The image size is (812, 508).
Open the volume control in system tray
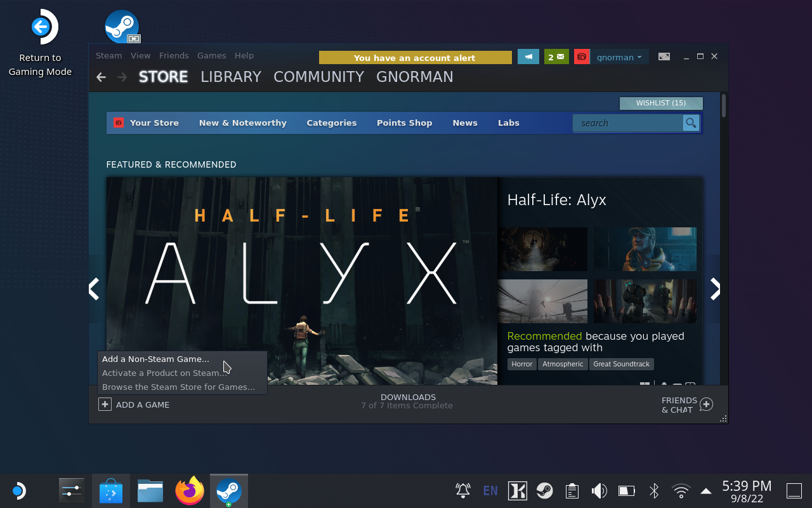pos(599,490)
